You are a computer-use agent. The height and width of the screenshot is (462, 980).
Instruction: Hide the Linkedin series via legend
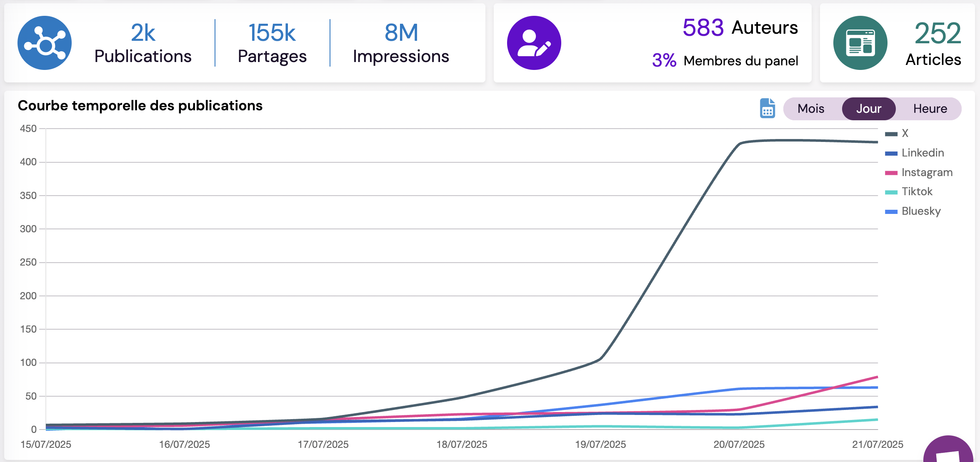pyautogui.click(x=922, y=153)
